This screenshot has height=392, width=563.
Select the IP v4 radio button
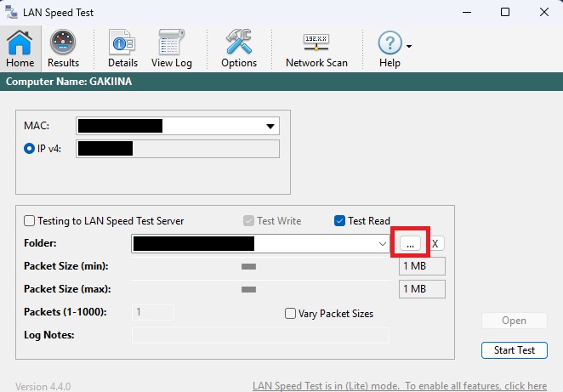[29, 150]
